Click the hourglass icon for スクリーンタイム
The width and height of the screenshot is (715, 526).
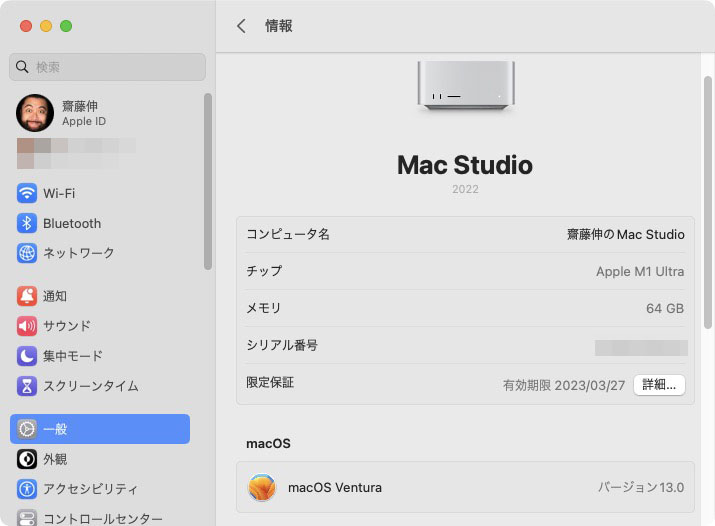point(27,386)
